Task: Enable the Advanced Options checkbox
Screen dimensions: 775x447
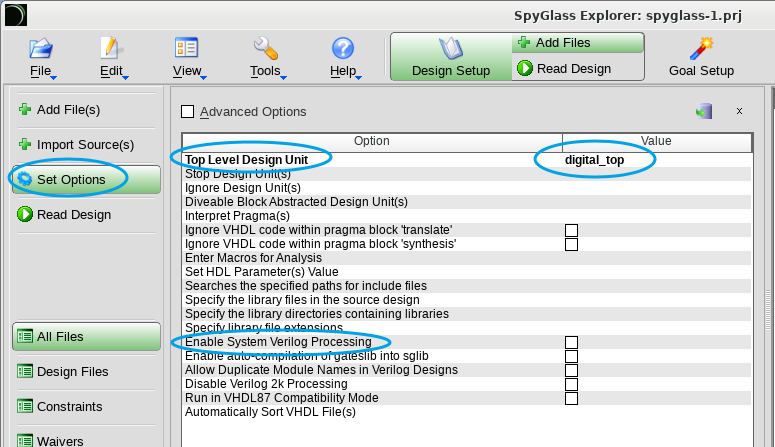Action: coord(187,112)
